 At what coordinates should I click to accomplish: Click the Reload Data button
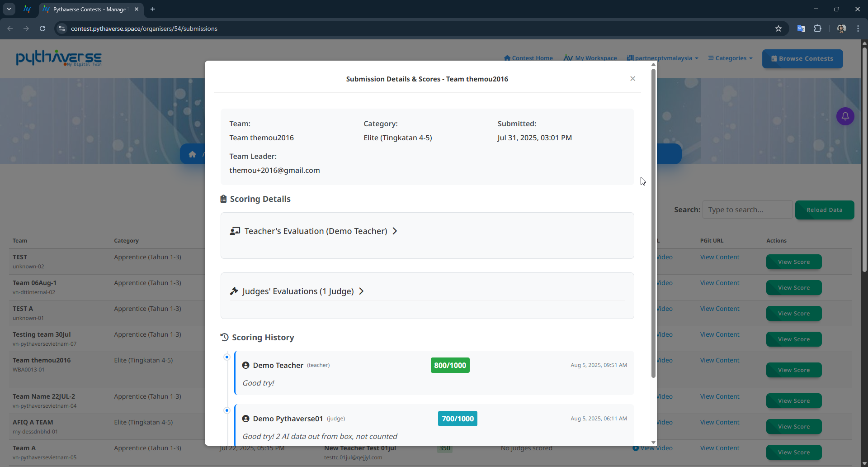click(825, 210)
